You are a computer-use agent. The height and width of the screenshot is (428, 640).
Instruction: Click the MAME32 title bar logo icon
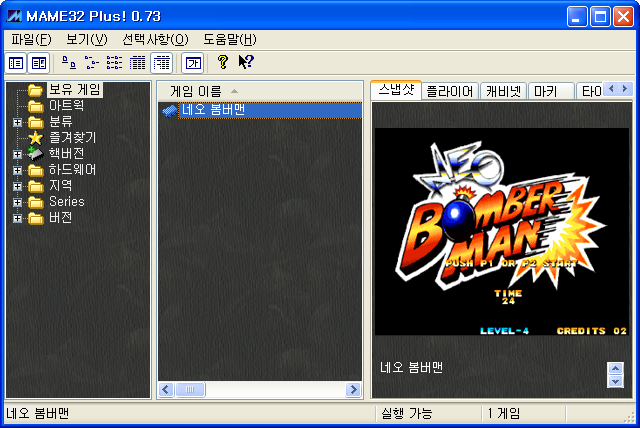(x=15, y=16)
